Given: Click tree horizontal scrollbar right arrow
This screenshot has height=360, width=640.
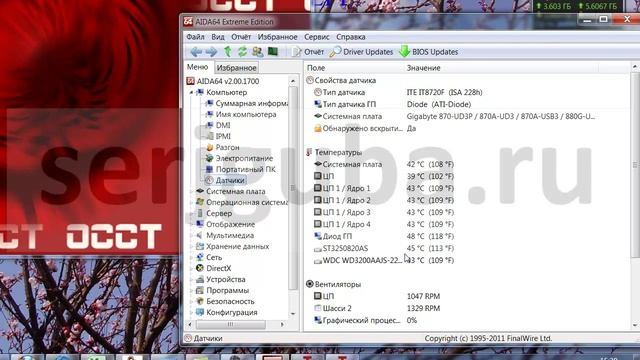Looking at the screenshot, I should [282, 324].
